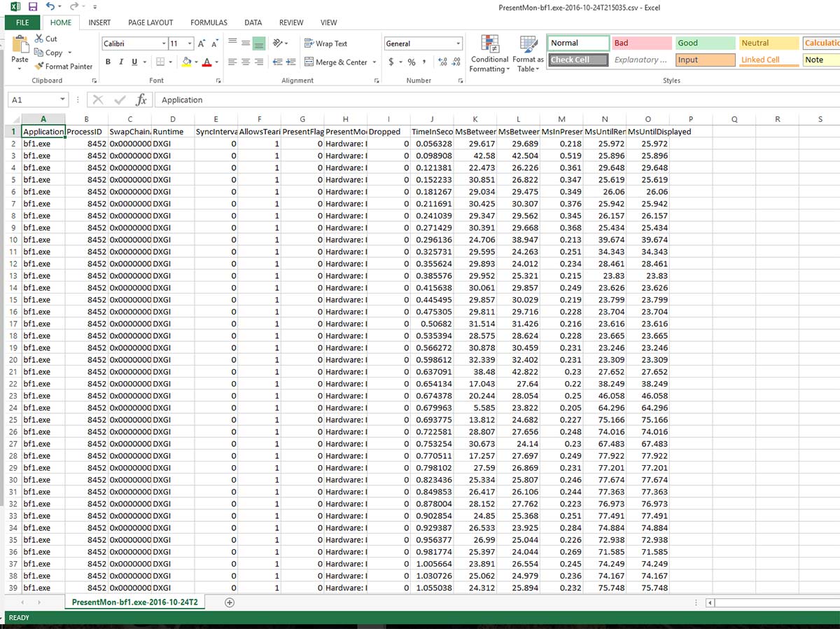Add a new sheet with the plus button
This screenshot has width=840, height=629.
(x=230, y=602)
